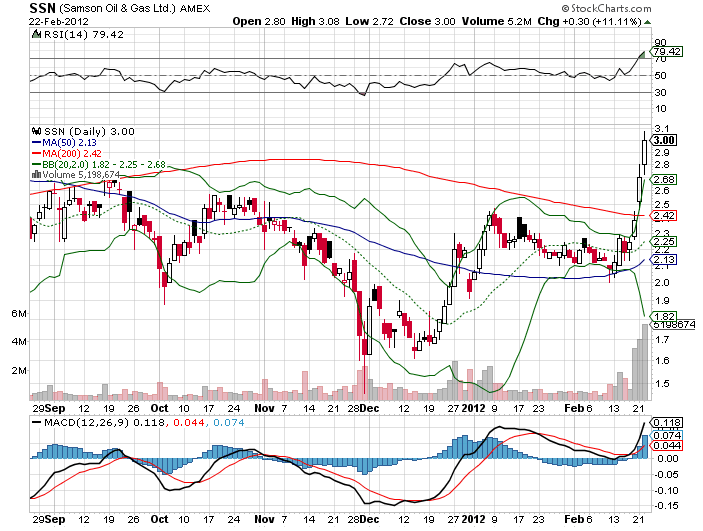Click the 10 label on the RSI axis
Image resolution: width=703 pixels, height=531 pixels.
[x=660, y=109]
